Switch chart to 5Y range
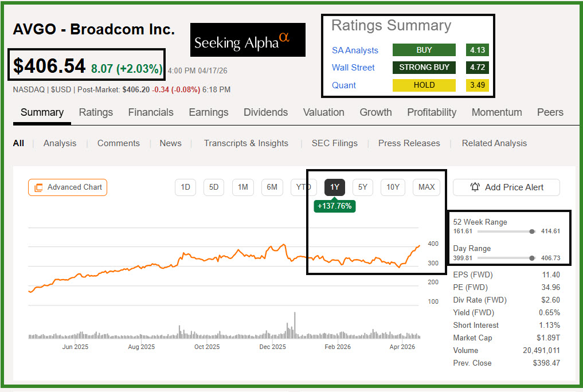The height and width of the screenshot is (392, 583). (362, 187)
